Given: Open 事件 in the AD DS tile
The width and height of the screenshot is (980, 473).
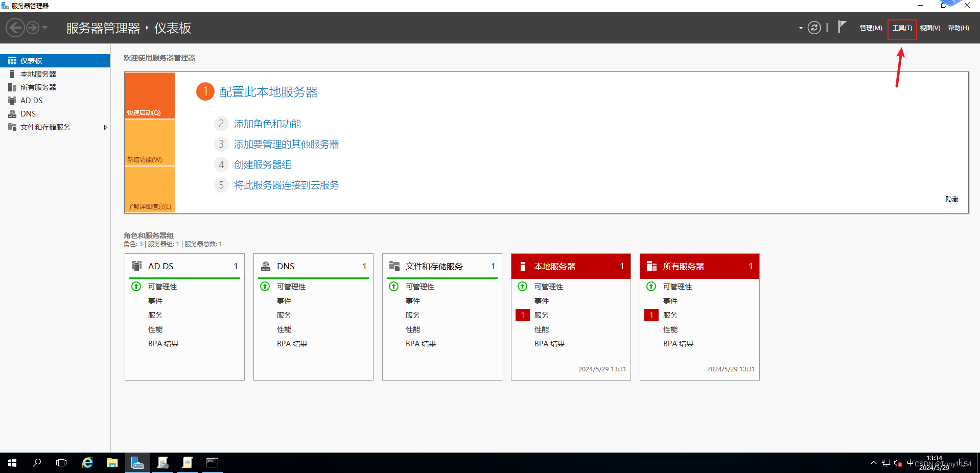Looking at the screenshot, I should 155,301.
